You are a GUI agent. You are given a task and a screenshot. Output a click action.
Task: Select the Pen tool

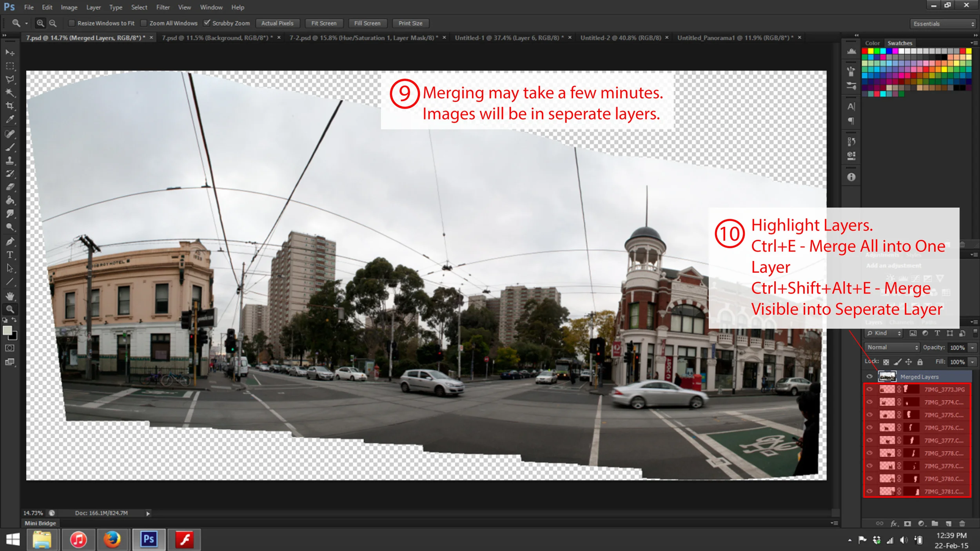click(x=10, y=241)
